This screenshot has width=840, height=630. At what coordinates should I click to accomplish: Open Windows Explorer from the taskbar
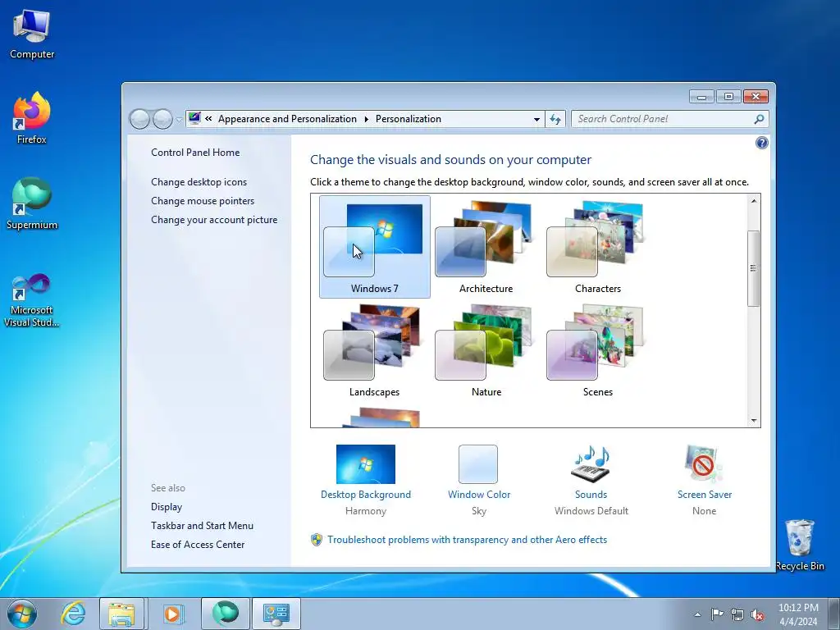pyautogui.click(x=121, y=614)
